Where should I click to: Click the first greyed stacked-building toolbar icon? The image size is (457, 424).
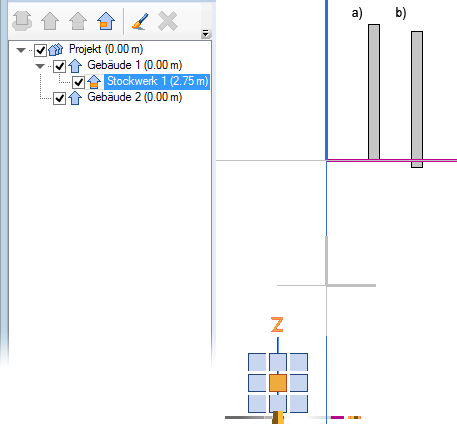(x=22, y=21)
